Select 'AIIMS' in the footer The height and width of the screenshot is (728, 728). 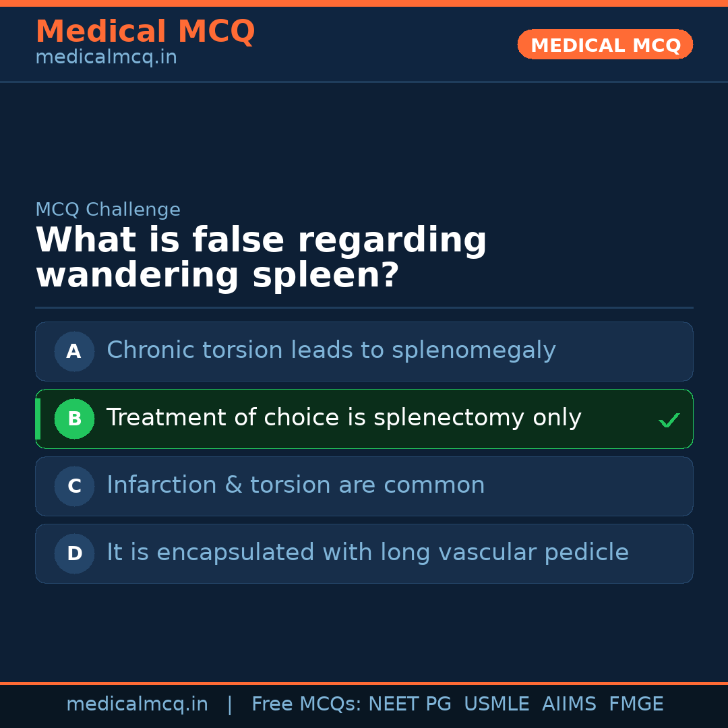pos(569,704)
